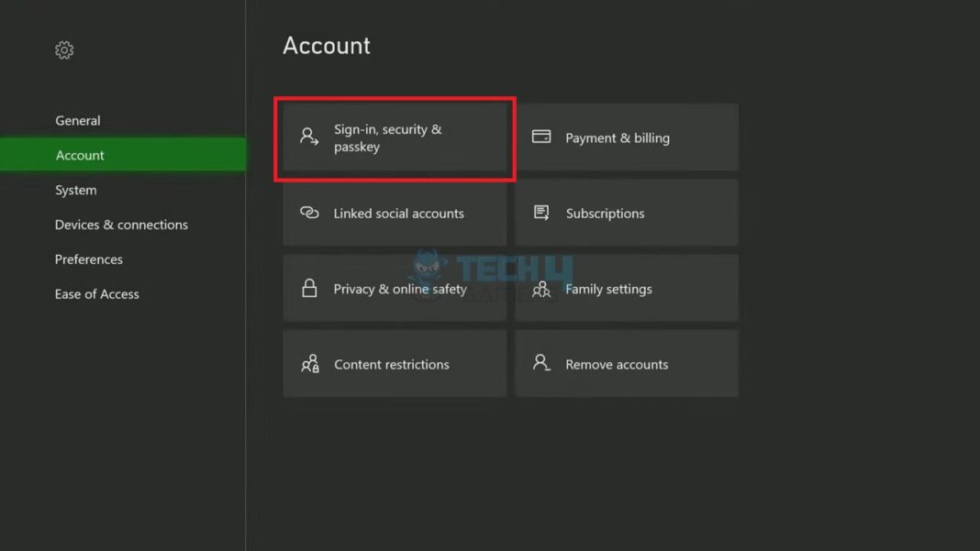Open the Subscriptions page
980x551 pixels.
627,212
